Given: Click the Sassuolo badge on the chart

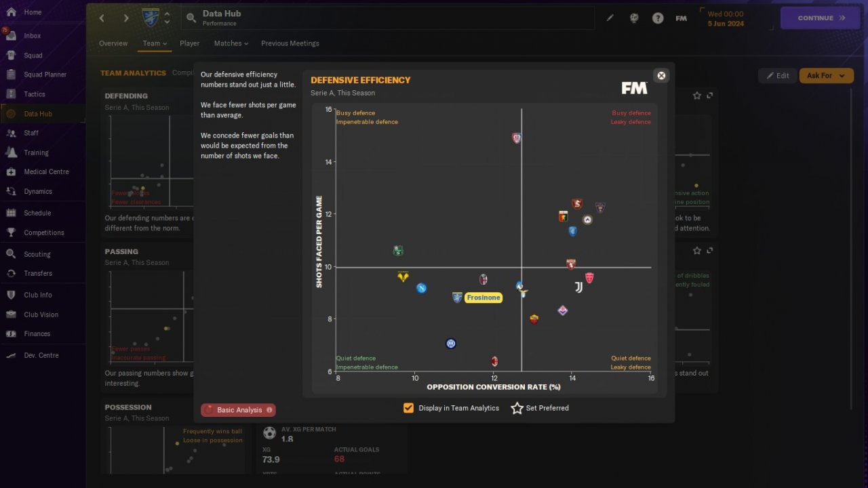Looking at the screenshot, I should [x=398, y=251].
